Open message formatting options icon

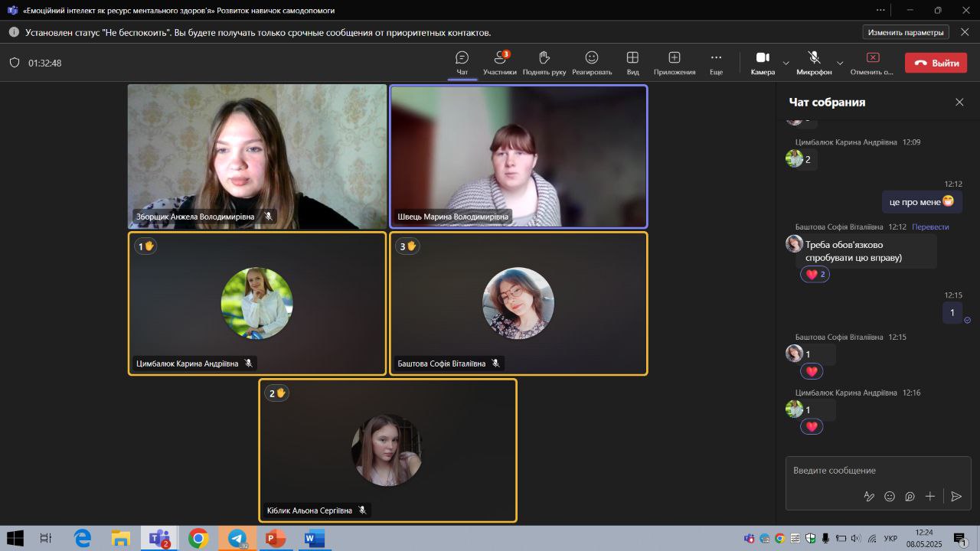(869, 496)
